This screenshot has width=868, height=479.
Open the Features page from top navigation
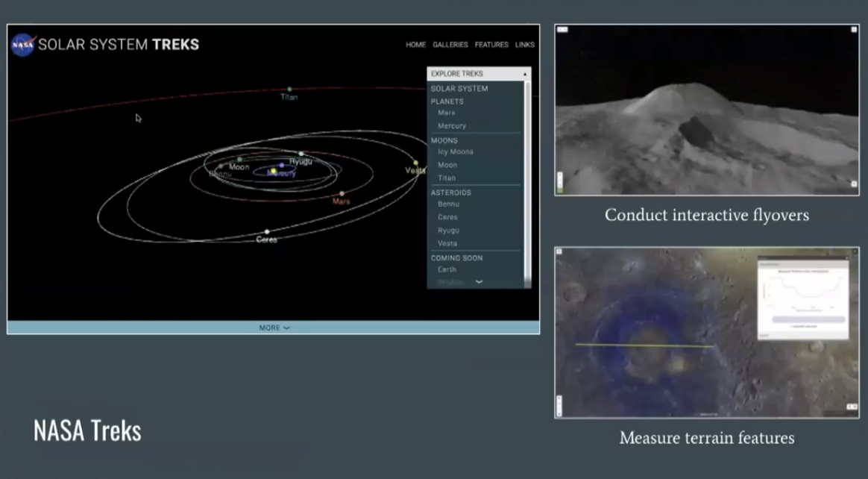(491, 45)
